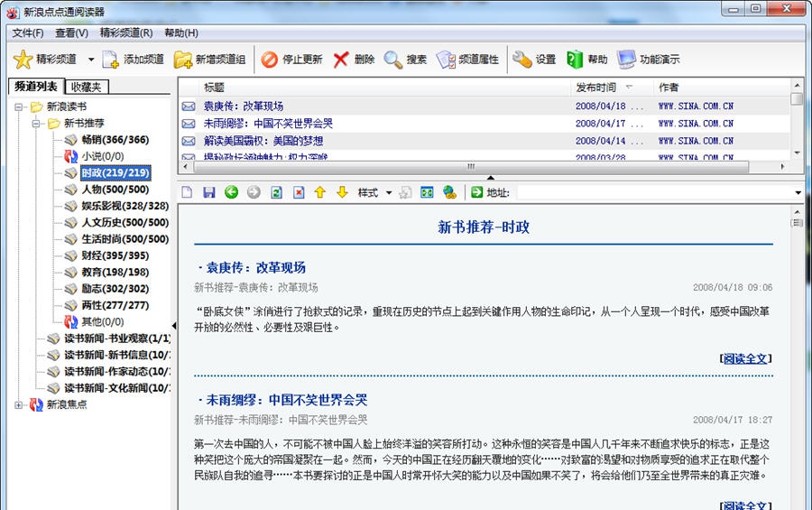Select the 人文历史(500/500) channel
The height and width of the screenshot is (510, 812).
click(x=125, y=223)
